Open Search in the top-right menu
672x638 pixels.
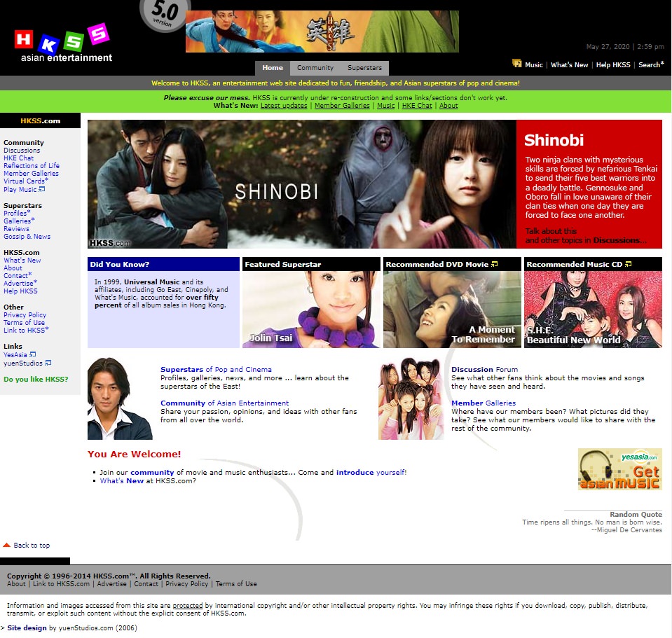click(x=651, y=64)
